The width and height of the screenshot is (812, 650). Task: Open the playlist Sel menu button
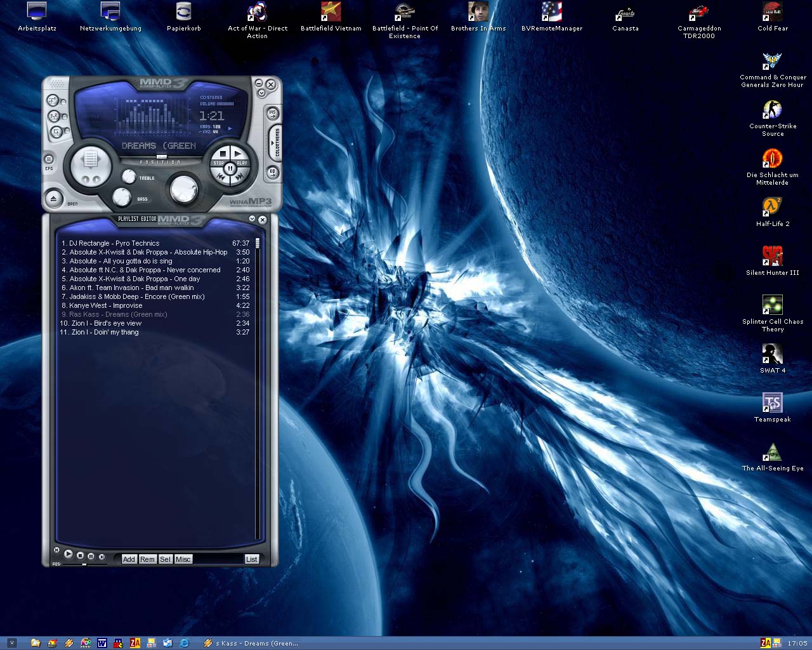tap(166, 559)
